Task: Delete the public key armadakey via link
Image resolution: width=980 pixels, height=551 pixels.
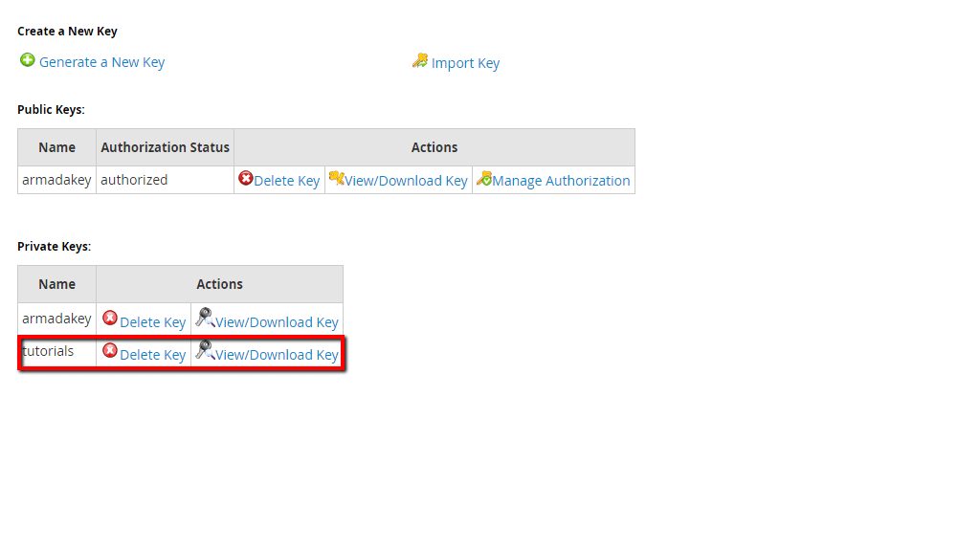Action: pyautogui.click(x=287, y=181)
